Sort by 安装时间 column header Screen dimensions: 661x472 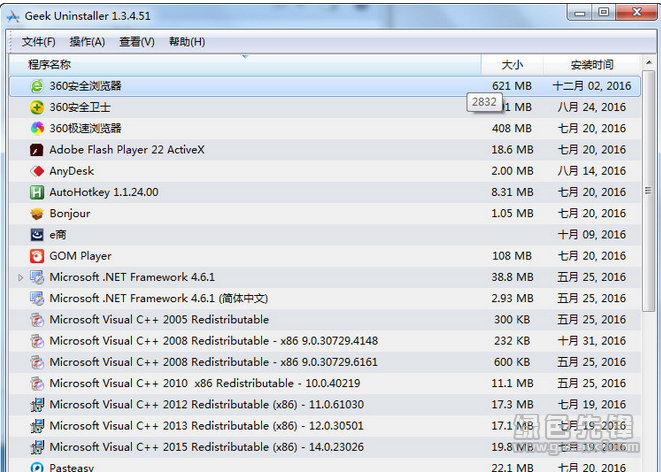[x=592, y=64]
